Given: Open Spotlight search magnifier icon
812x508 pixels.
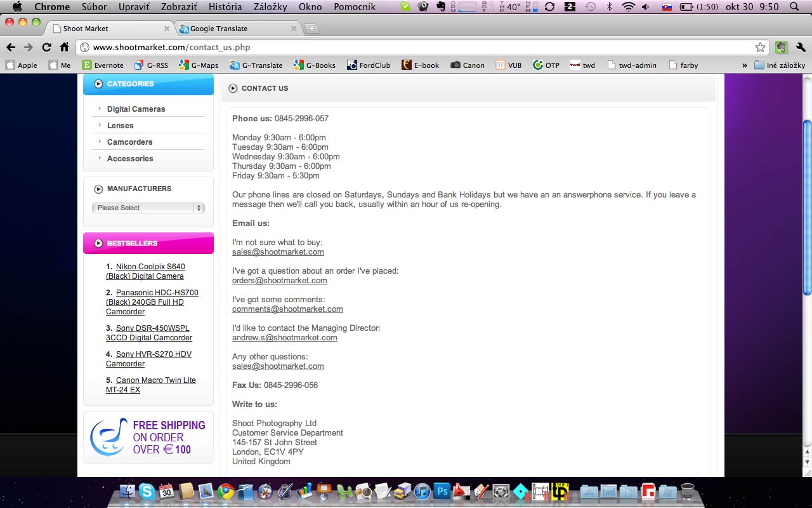Looking at the screenshot, I should pos(796,7).
